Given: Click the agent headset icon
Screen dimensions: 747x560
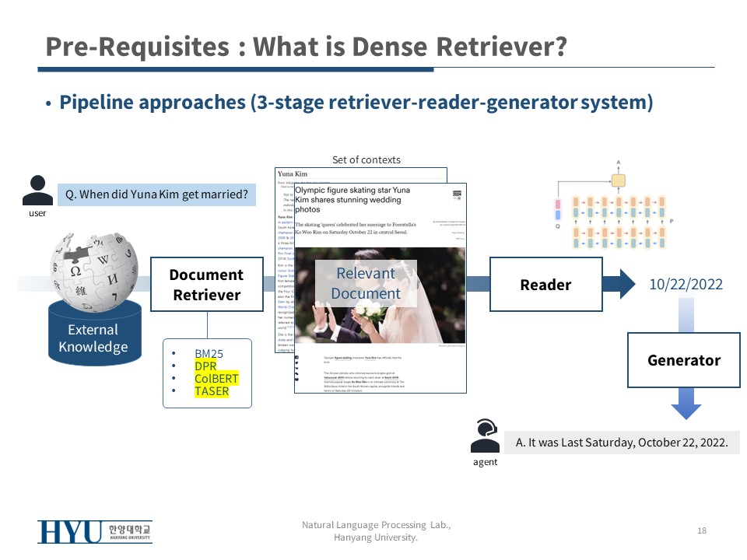Looking at the screenshot, I should click(484, 437).
